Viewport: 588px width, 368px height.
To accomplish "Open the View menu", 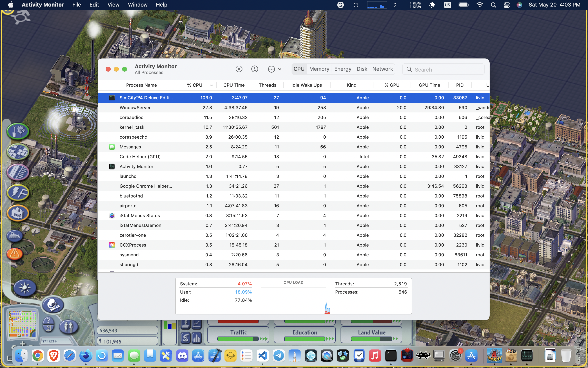I will 113,5.
